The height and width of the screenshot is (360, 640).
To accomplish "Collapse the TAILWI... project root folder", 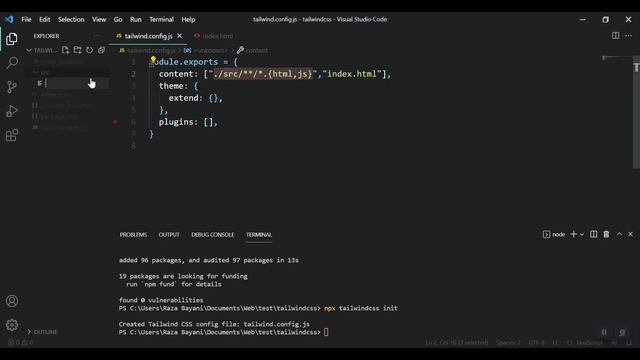I will tap(42, 50).
